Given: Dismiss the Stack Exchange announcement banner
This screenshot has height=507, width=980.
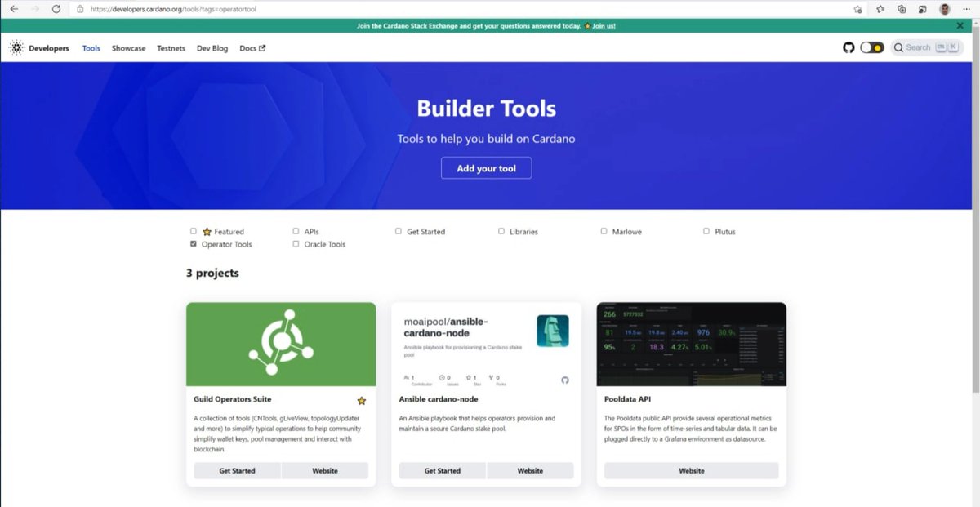Looking at the screenshot, I should 960,25.
